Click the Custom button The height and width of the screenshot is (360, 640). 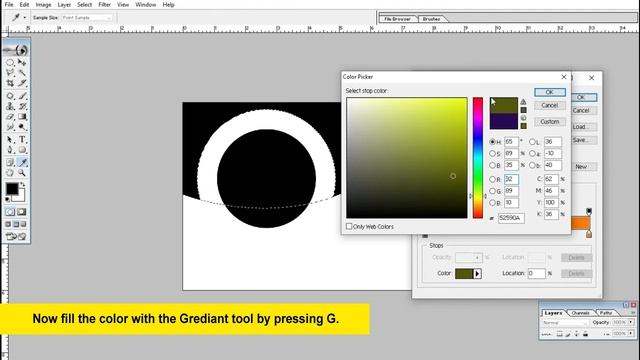550,122
